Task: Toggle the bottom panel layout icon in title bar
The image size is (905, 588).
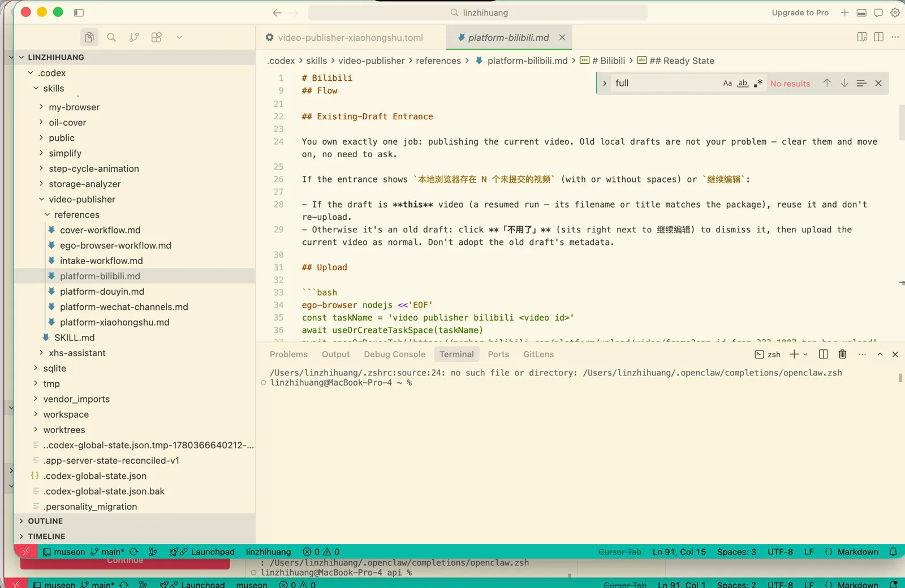Action: 861,12
